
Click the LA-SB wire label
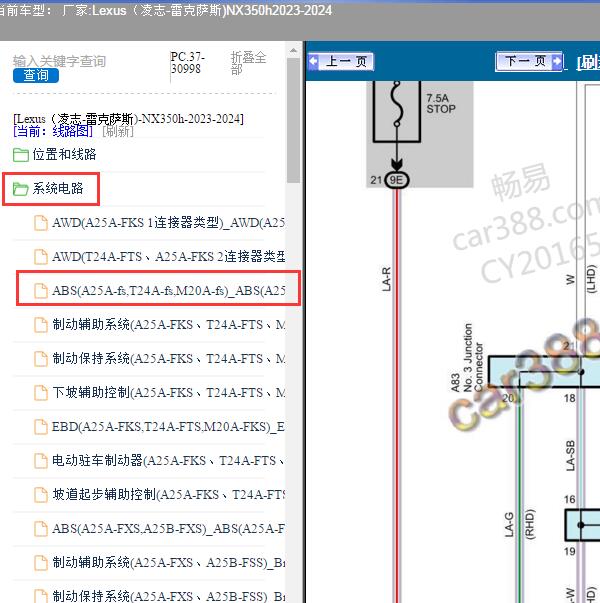coord(570,455)
